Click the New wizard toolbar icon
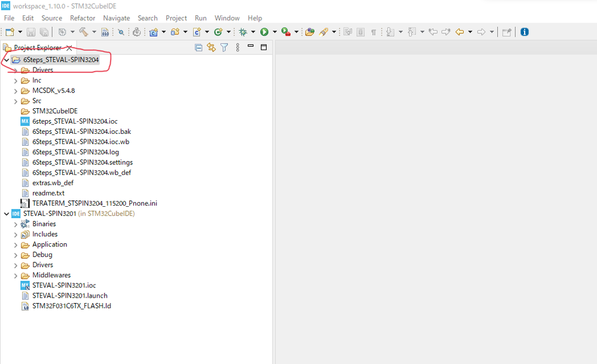This screenshot has width=597, height=364. [x=10, y=32]
